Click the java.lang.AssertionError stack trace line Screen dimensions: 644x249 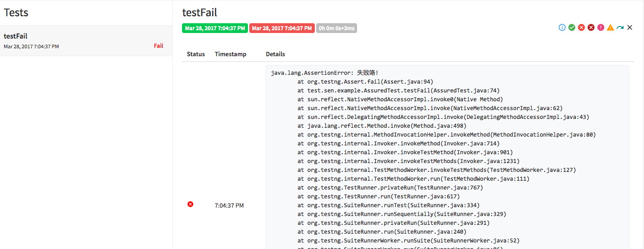click(x=325, y=73)
